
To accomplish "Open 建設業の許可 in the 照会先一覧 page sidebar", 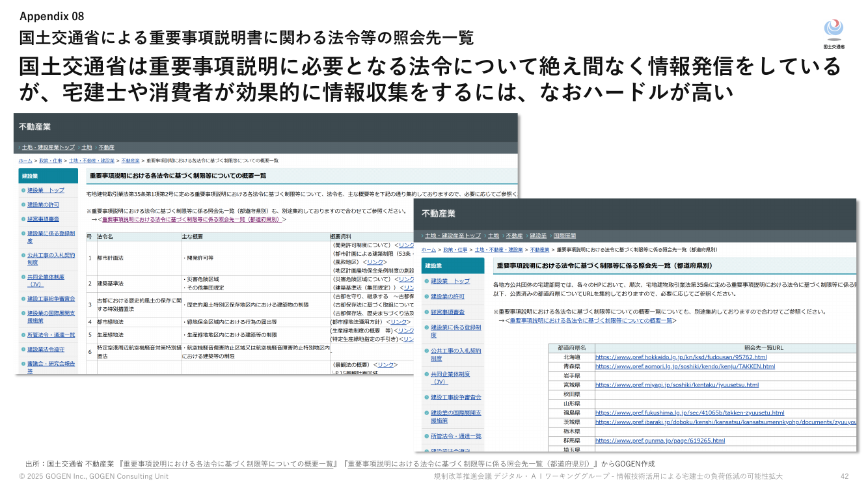I will point(448,296).
